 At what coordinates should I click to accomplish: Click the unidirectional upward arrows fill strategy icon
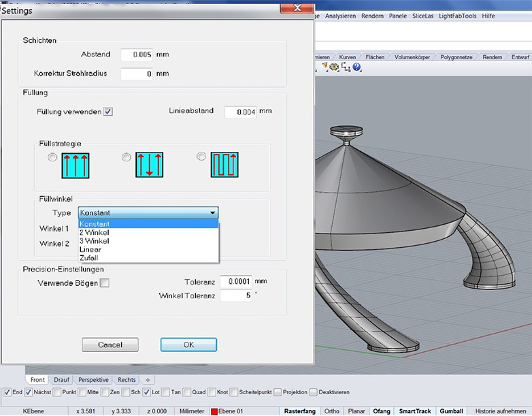click(x=76, y=165)
